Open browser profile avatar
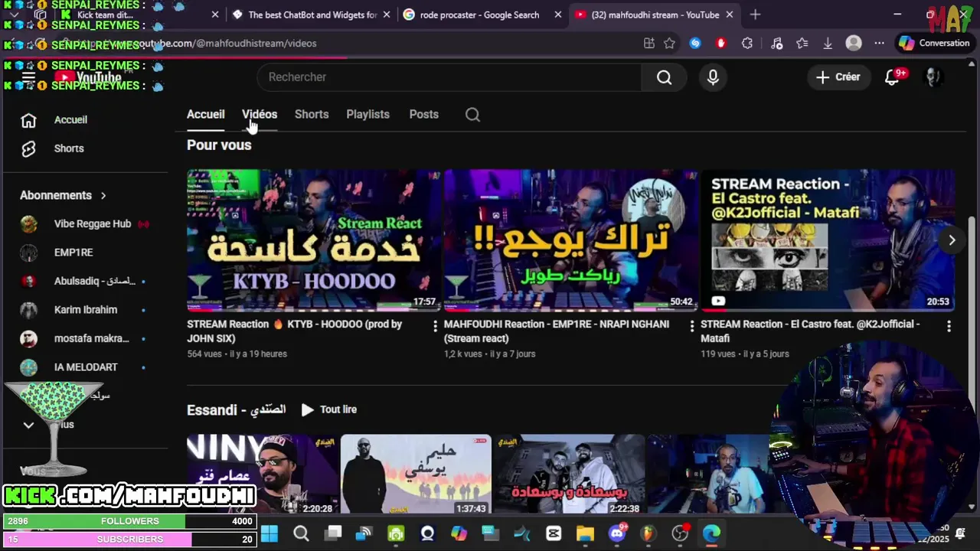This screenshot has width=980, height=551. coord(854,44)
